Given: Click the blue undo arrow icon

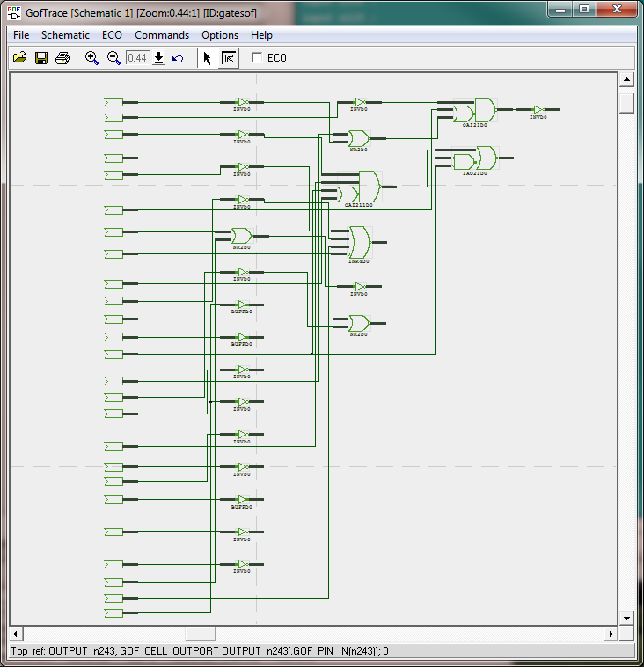Looking at the screenshot, I should [x=178, y=58].
